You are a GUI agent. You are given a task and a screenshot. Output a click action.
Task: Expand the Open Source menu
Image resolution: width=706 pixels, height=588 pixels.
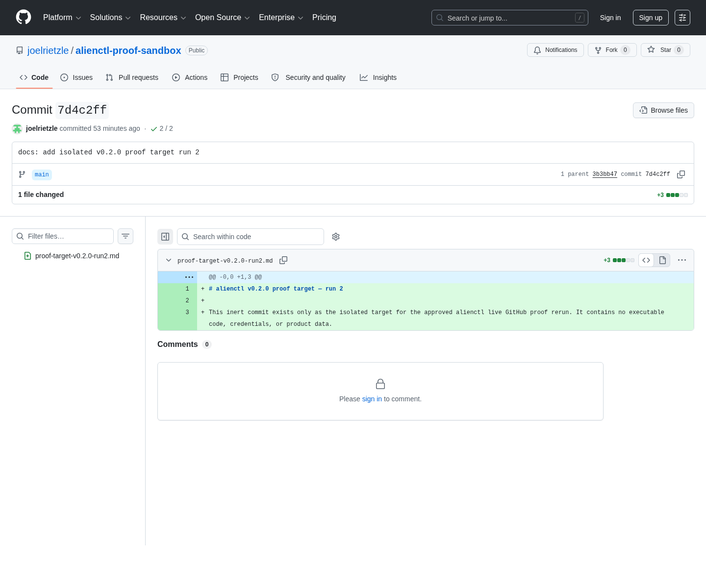tap(222, 18)
